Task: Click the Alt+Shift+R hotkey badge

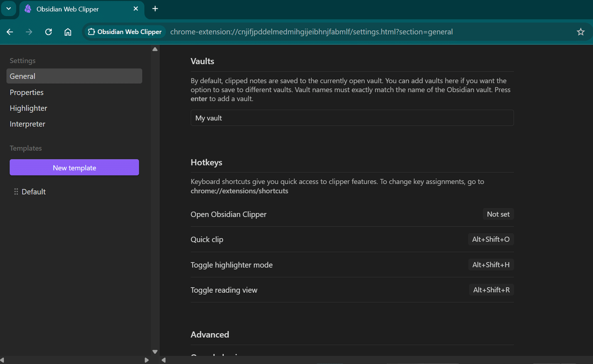Action: pyautogui.click(x=491, y=290)
